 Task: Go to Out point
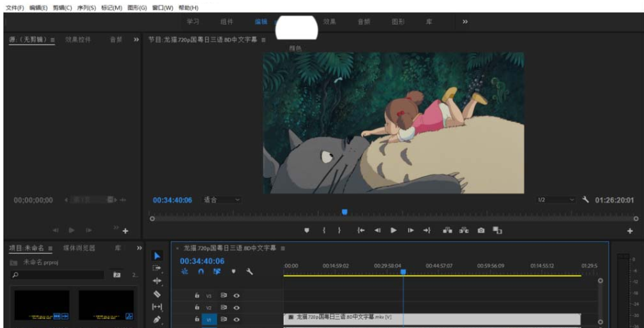(x=427, y=230)
